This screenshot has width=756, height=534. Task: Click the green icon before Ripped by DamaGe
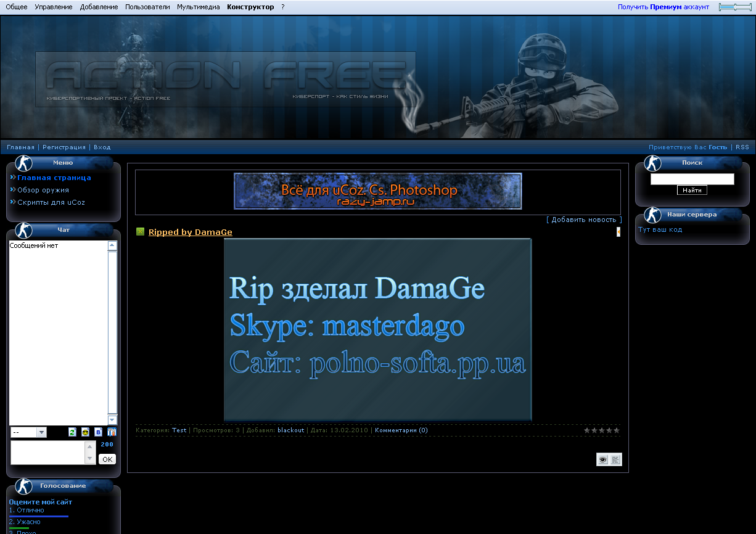coord(140,232)
